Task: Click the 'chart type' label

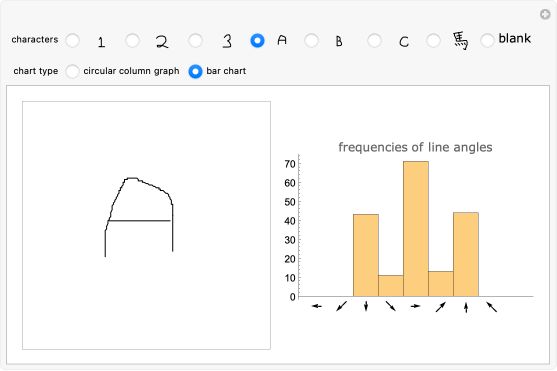Action: (36, 71)
